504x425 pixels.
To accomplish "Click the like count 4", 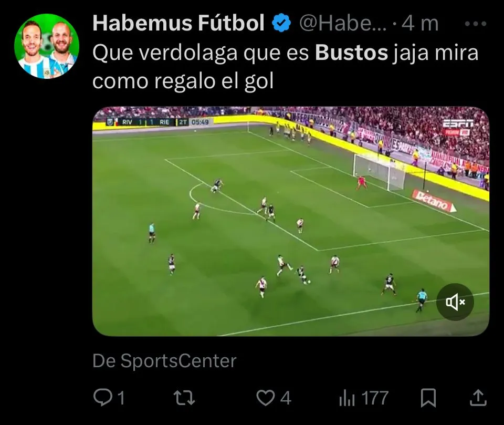I will tap(286, 398).
